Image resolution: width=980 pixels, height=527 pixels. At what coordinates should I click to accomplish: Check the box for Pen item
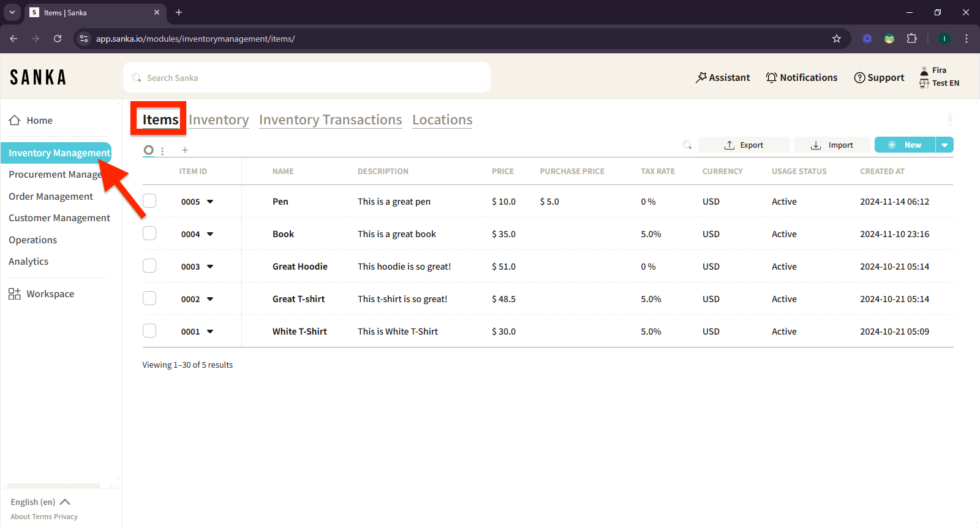click(x=149, y=201)
